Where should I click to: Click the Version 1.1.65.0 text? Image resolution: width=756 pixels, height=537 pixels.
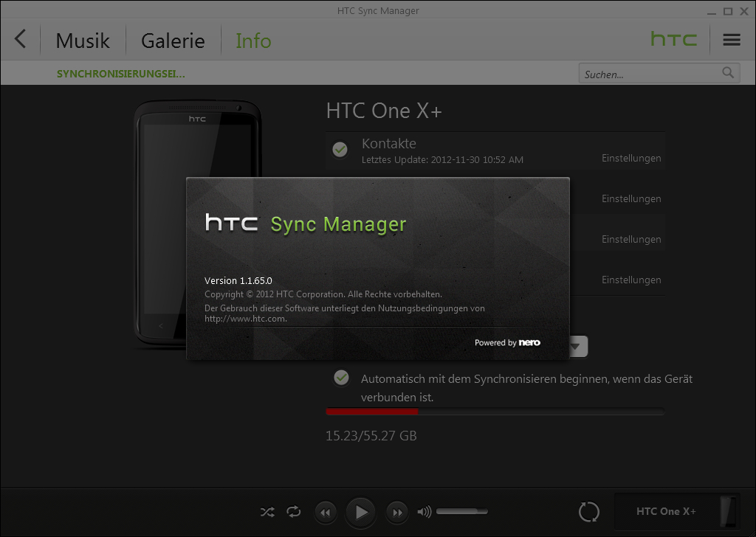coord(238,280)
